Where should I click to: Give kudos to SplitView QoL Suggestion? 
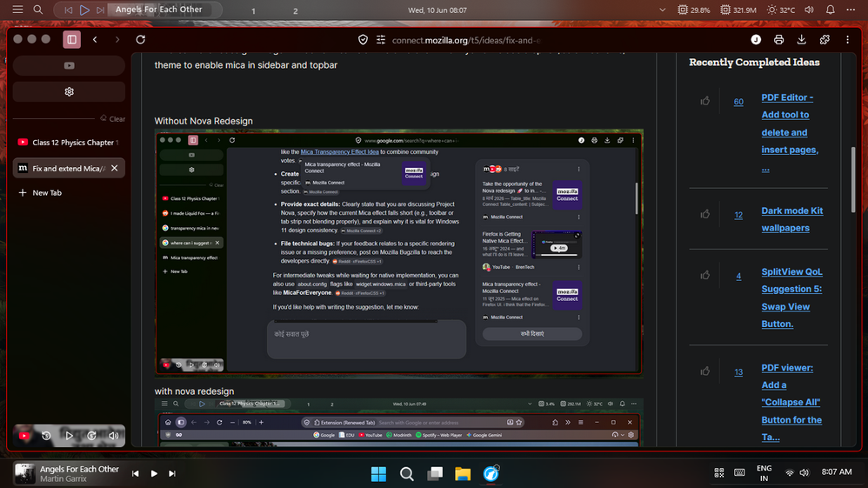pos(704,275)
